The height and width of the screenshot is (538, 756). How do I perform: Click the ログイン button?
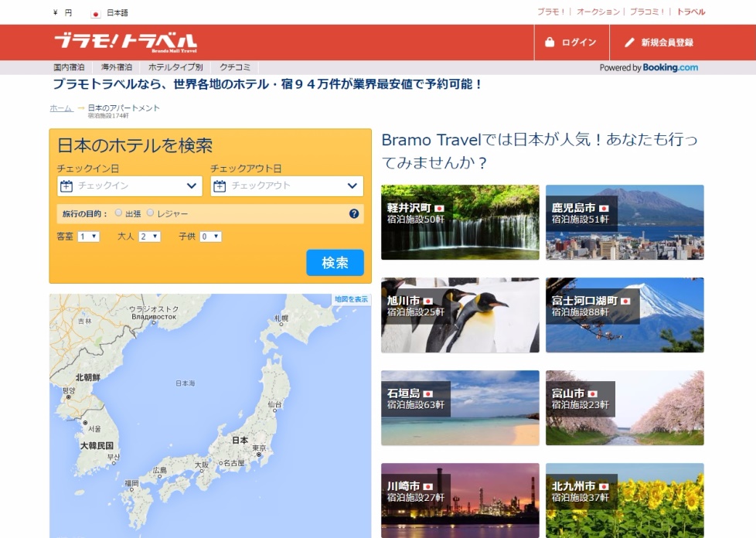pyautogui.click(x=572, y=43)
